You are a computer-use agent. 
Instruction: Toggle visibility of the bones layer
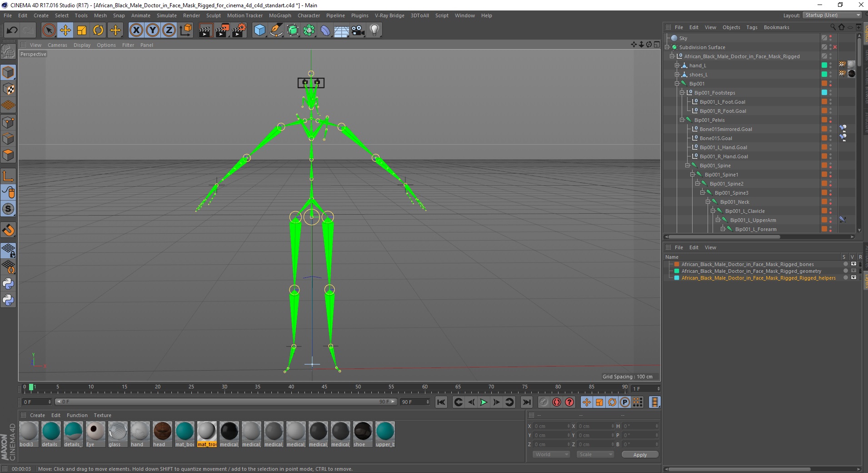(x=853, y=264)
